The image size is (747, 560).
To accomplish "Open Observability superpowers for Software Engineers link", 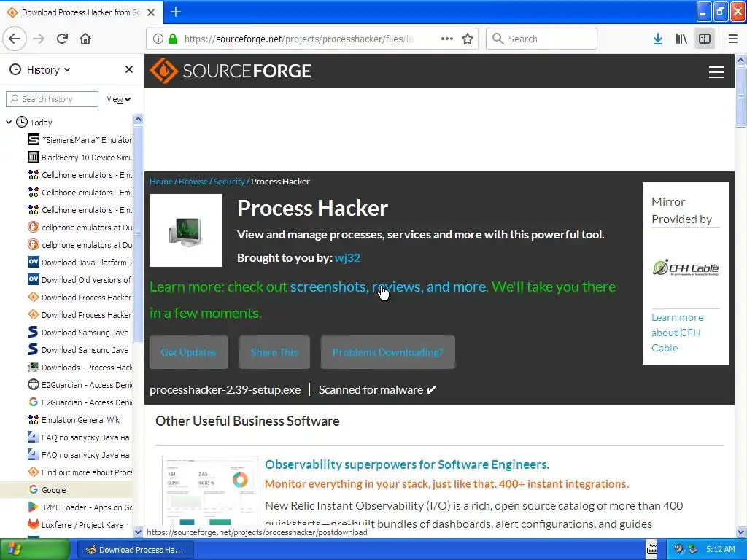I will click(407, 464).
